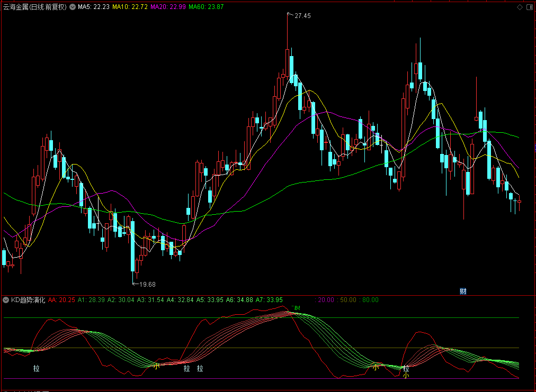
Task: Click the green MA60: 23.87 label
Action: pos(206,6)
